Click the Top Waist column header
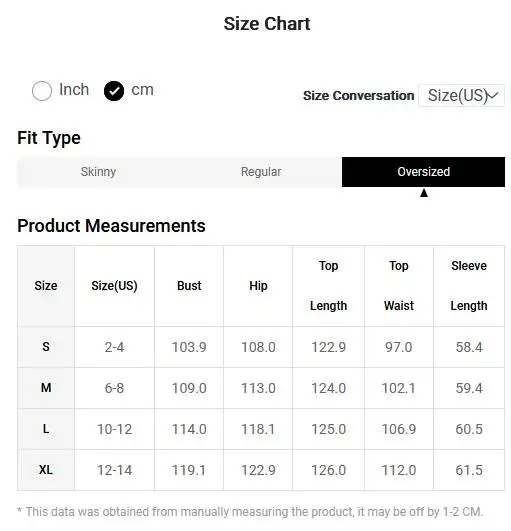The height and width of the screenshot is (531, 511). (x=399, y=286)
